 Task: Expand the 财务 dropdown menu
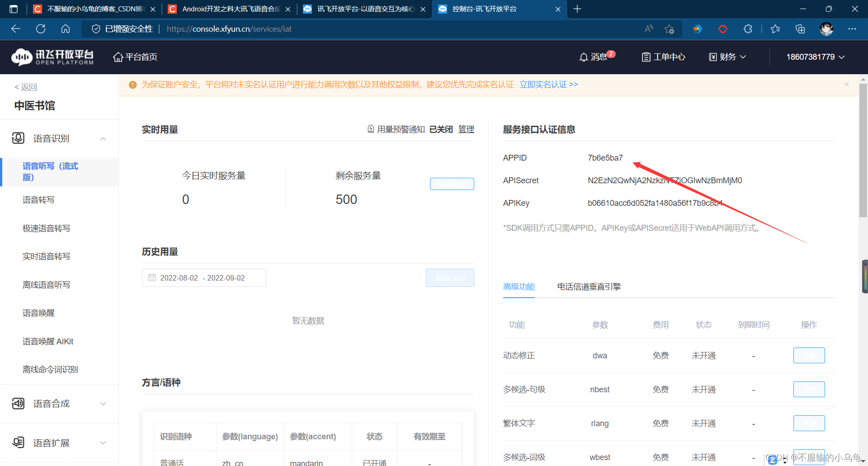pos(727,57)
